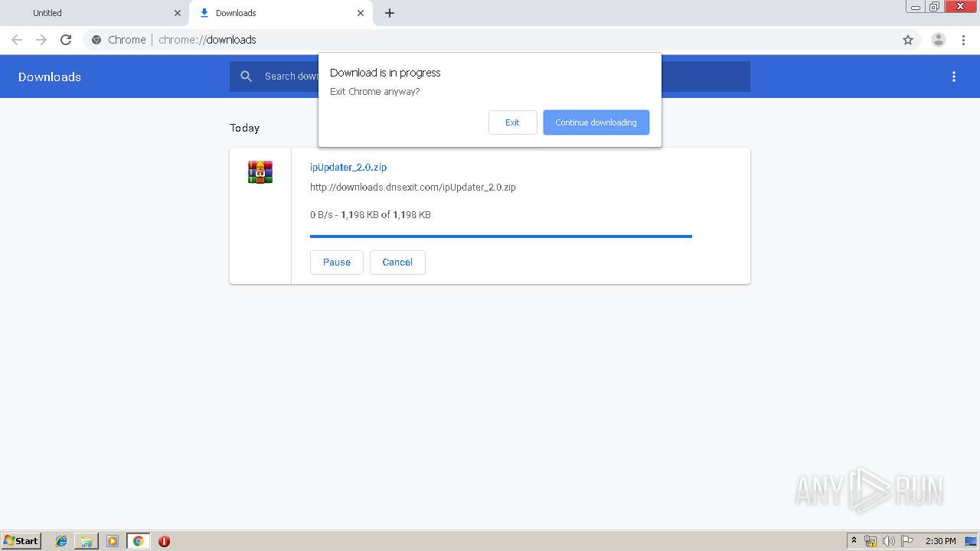Click the 2:30 PM taskbar clock

click(x=940, y=541)
